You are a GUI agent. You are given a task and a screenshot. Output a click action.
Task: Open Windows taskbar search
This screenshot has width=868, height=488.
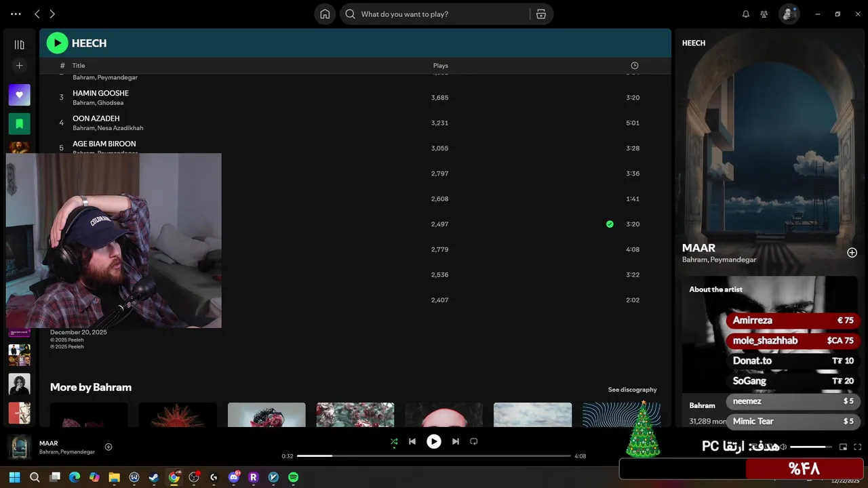tap(35, 477)
